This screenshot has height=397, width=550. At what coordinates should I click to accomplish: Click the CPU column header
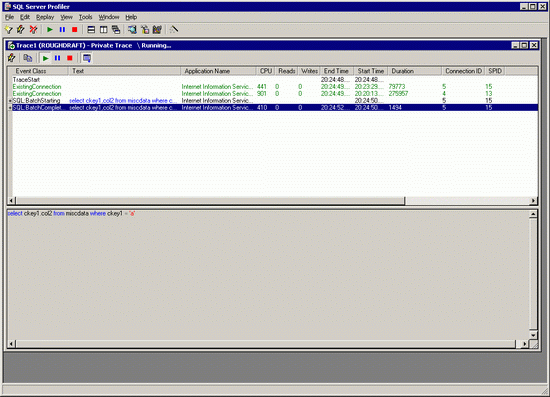pyautogui.click(x=266, y=71)
